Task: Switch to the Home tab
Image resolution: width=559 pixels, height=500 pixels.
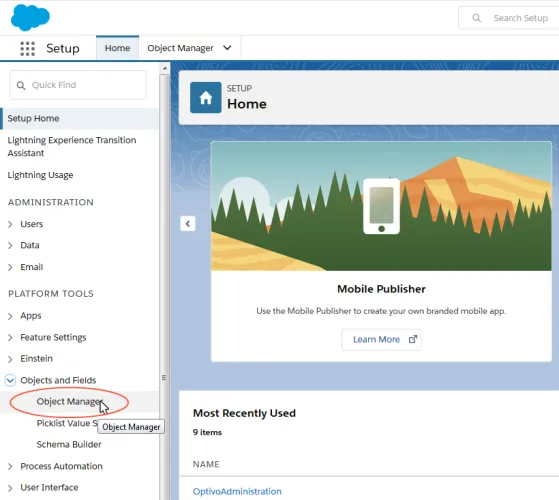Action: pyautogui.click(x=117, y=48)
